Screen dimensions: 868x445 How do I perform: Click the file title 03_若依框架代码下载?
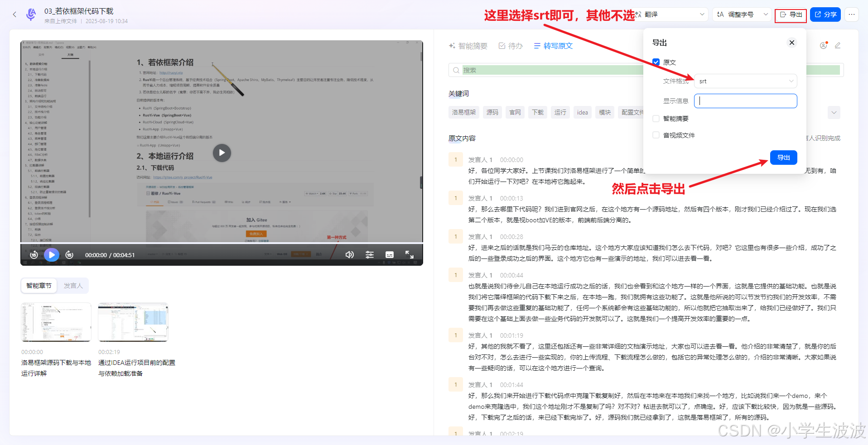[x=79, y=11]
